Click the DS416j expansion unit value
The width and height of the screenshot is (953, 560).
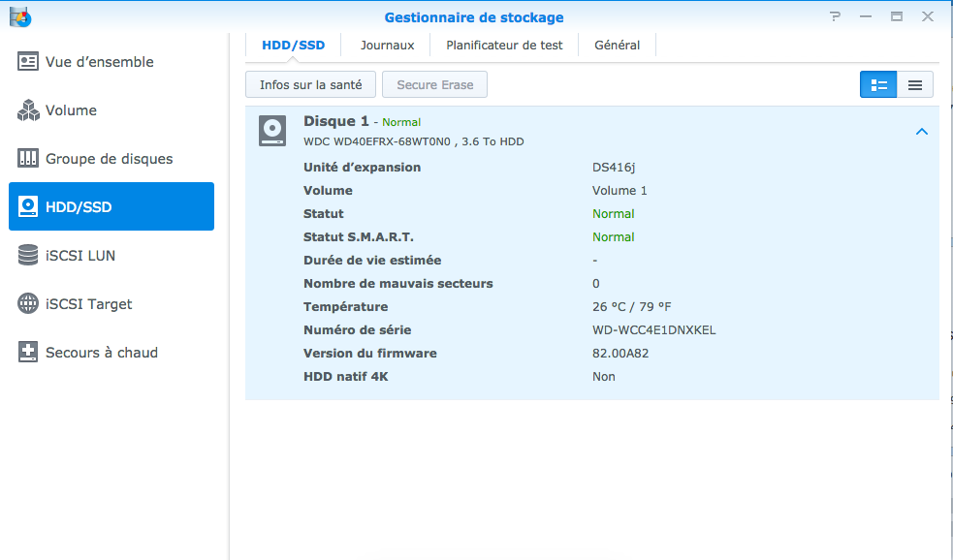pos(614,167)
